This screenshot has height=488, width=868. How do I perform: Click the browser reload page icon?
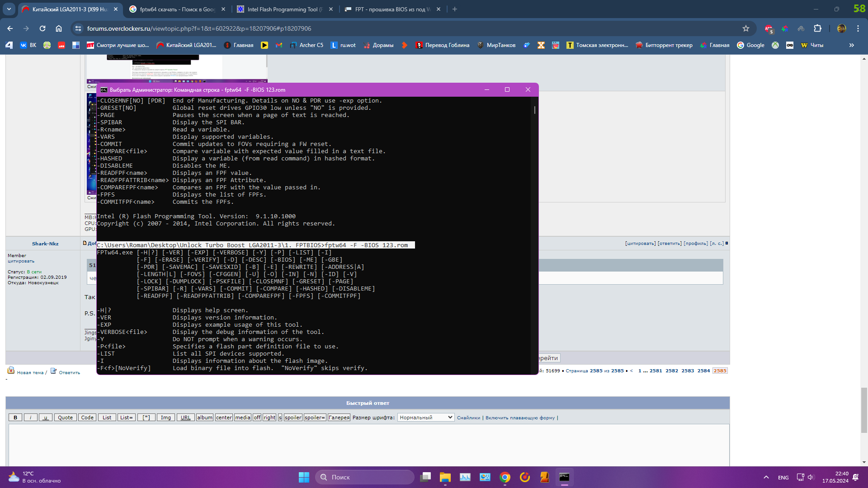tap(42, 28)
